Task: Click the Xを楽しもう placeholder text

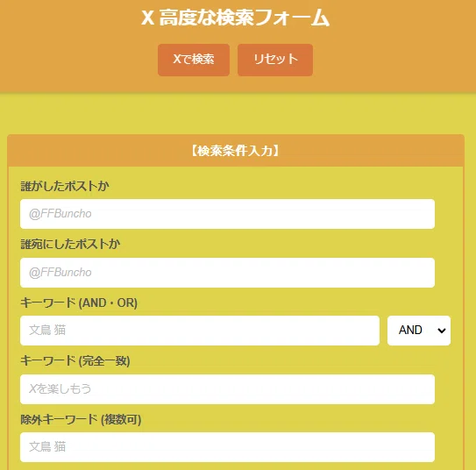Action: 60,389
